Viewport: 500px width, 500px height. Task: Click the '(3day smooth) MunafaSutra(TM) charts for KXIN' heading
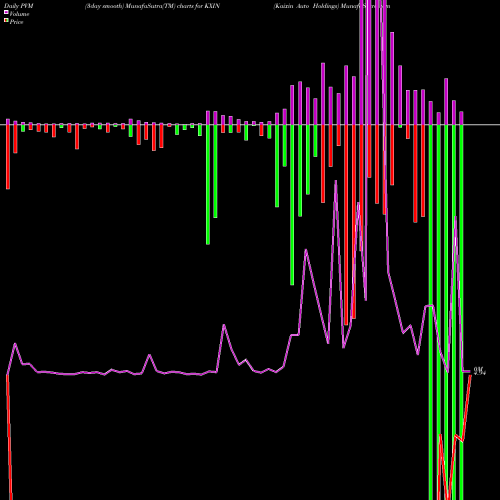tap(152, 6)
